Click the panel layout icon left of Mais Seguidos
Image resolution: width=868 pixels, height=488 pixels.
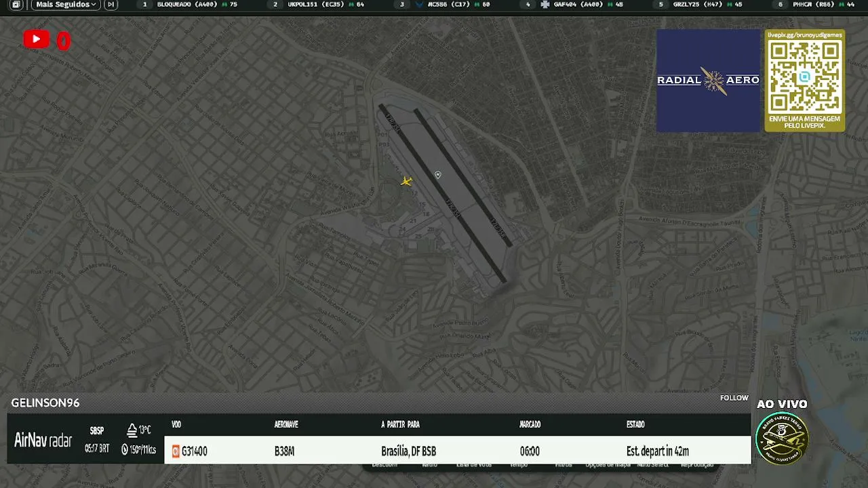point(16,5)
